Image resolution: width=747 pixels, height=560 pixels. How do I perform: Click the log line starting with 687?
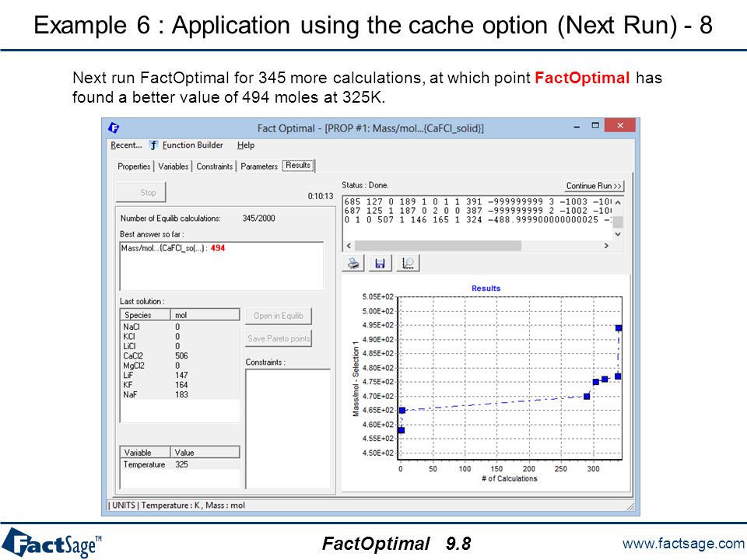tap(477, 211)
